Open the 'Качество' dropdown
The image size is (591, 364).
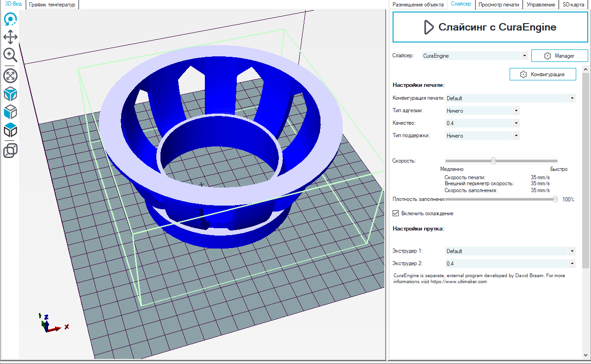coord(516,123)
